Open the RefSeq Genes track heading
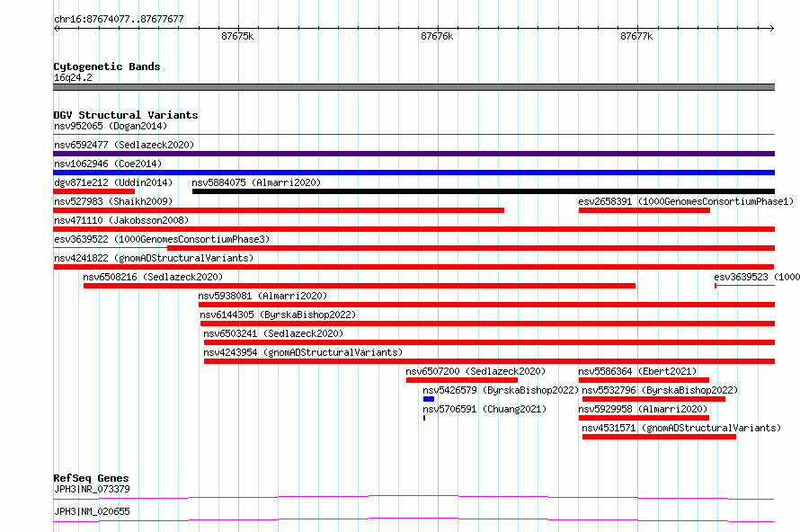The height and width of the screenshot is (532, 800). (x=92, y=478)
